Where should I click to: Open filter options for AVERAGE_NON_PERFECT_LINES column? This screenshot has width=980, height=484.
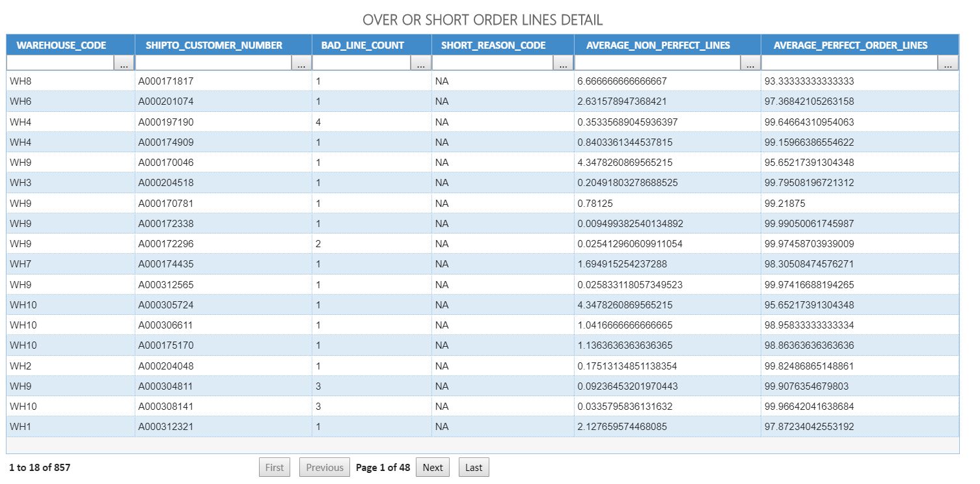[750, 63]
